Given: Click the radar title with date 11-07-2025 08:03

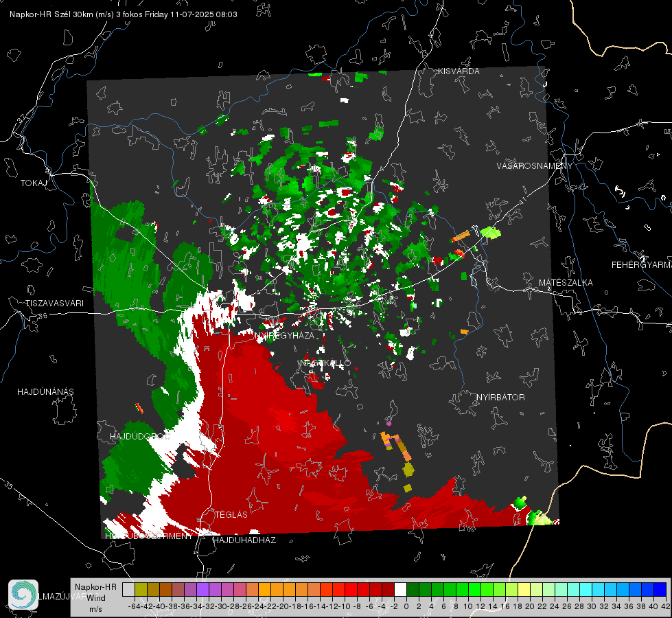Looking at the screenshot, I should (124, 14).
